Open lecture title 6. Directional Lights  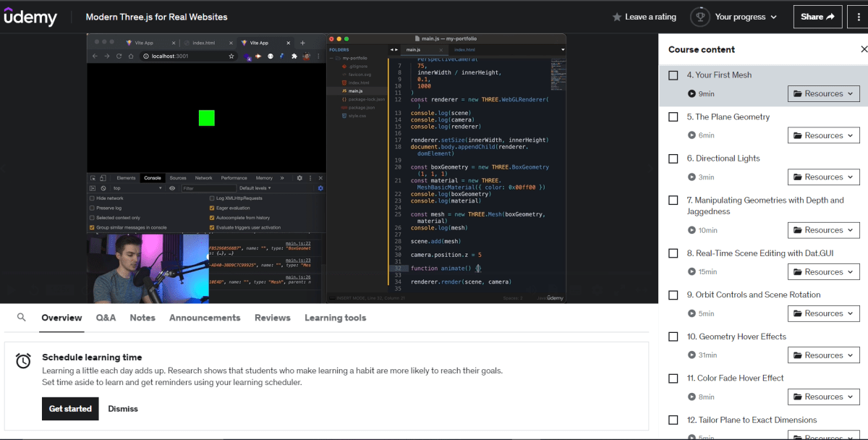[x=723, y=158]
